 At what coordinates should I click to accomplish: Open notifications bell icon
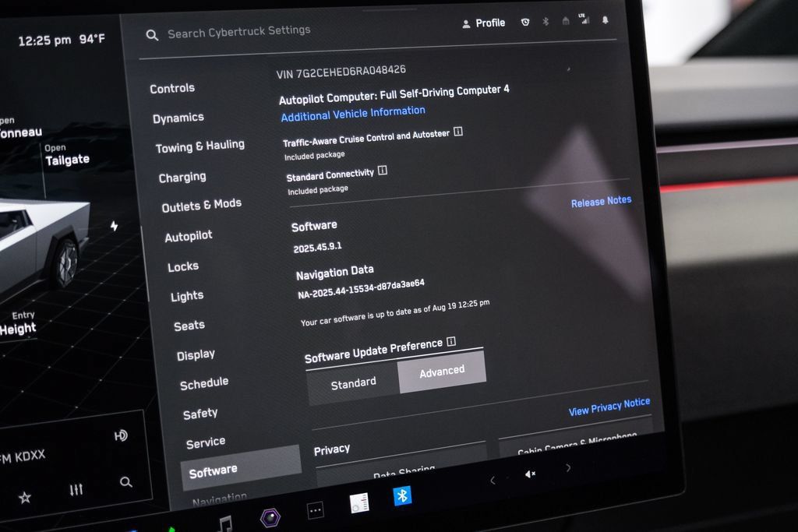coord(605,19)
